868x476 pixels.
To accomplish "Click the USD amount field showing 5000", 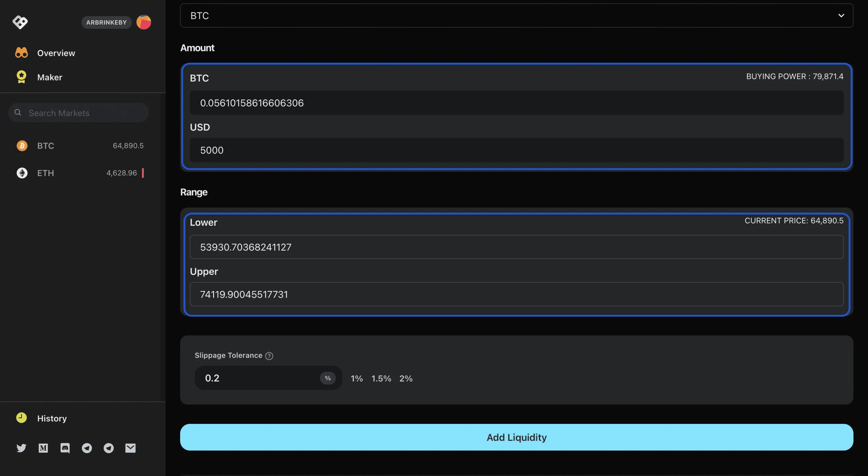I will pos(517,150).
